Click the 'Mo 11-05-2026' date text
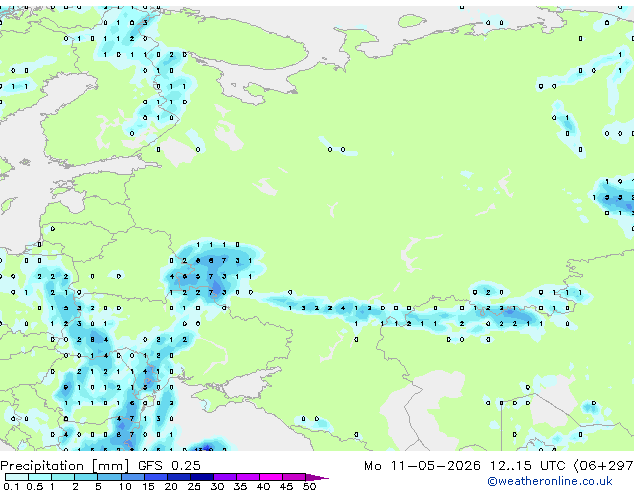Image resolution: width=634 pixels, height=490 pixels. coord(422,466)
